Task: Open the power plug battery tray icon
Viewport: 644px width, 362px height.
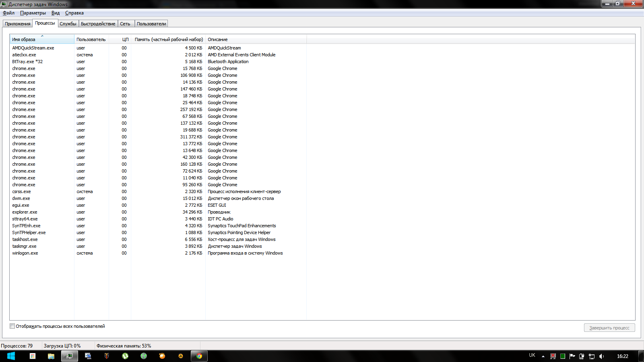Action: 582,356
